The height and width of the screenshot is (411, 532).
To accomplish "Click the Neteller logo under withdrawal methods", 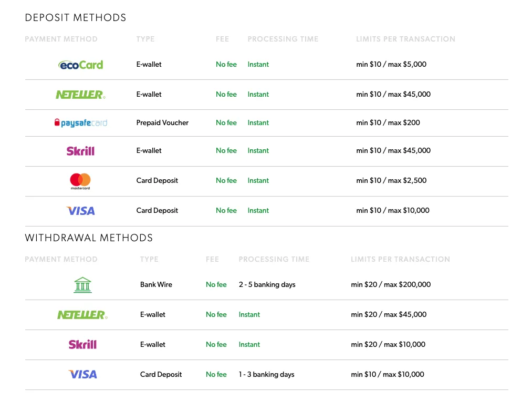I will [x=82, y=315].
